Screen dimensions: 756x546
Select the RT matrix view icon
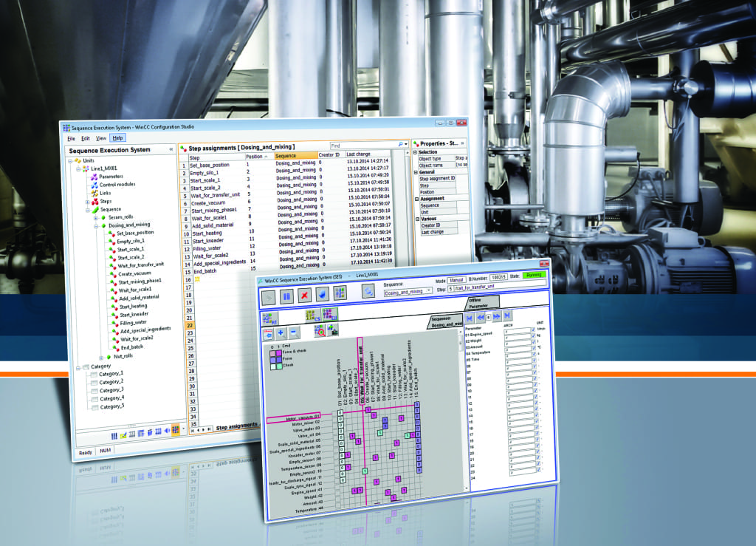269,318
